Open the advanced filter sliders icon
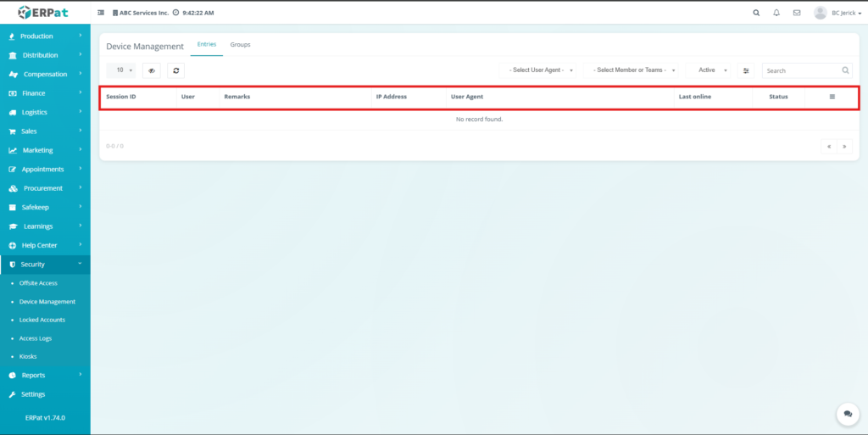The width and height of the screenshot is (868, 435). [746, 70]
